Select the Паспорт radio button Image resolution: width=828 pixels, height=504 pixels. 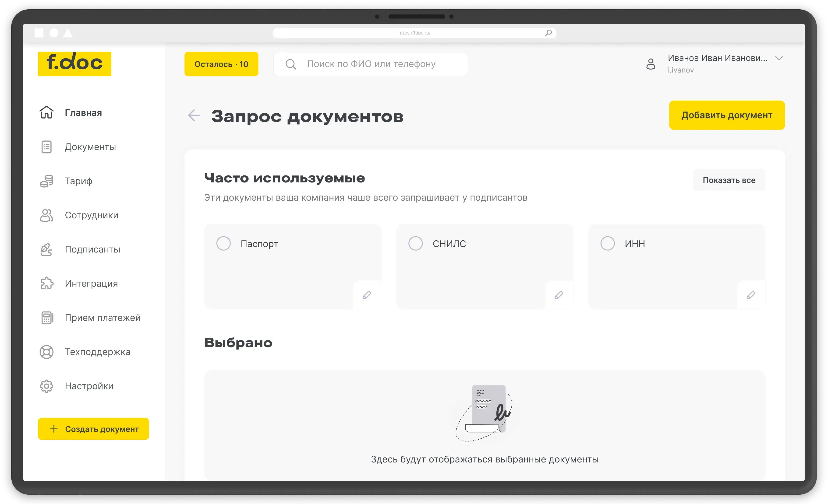(223, 243)
